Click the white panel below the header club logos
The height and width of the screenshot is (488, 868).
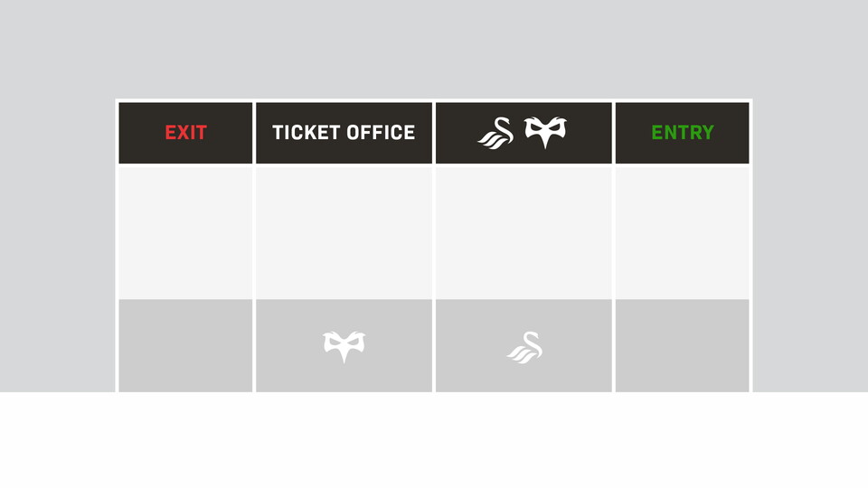(524, 232)
